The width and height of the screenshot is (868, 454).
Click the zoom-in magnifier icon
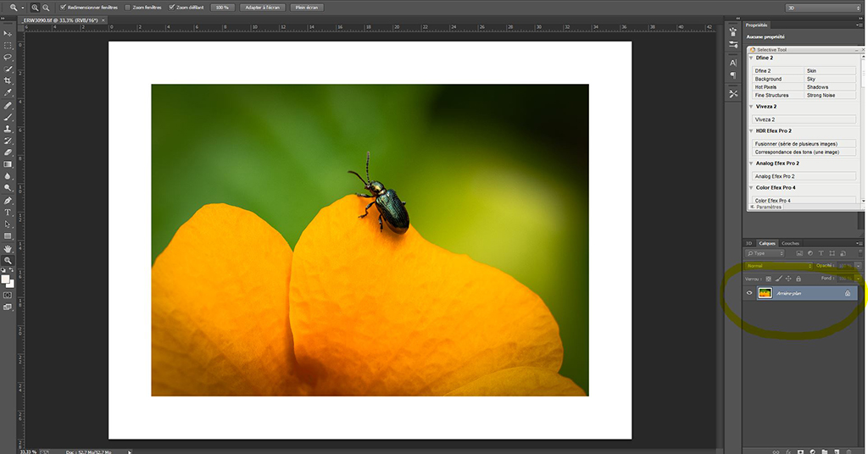36,7
